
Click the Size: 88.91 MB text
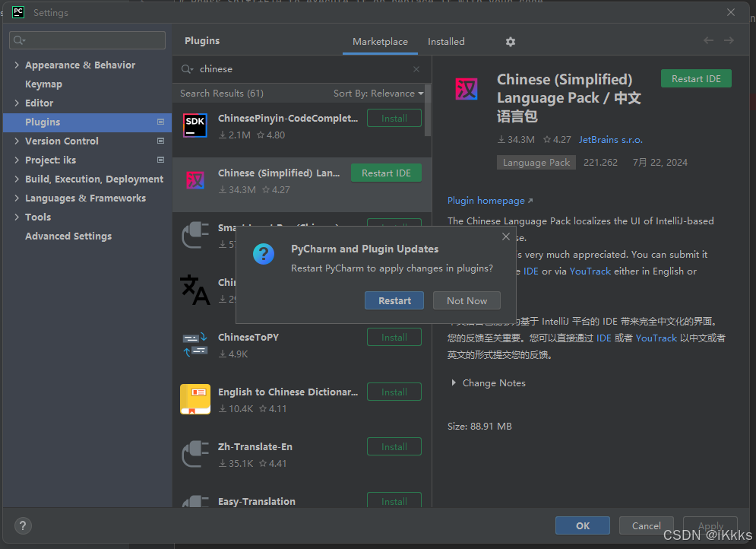pos(479,426)
